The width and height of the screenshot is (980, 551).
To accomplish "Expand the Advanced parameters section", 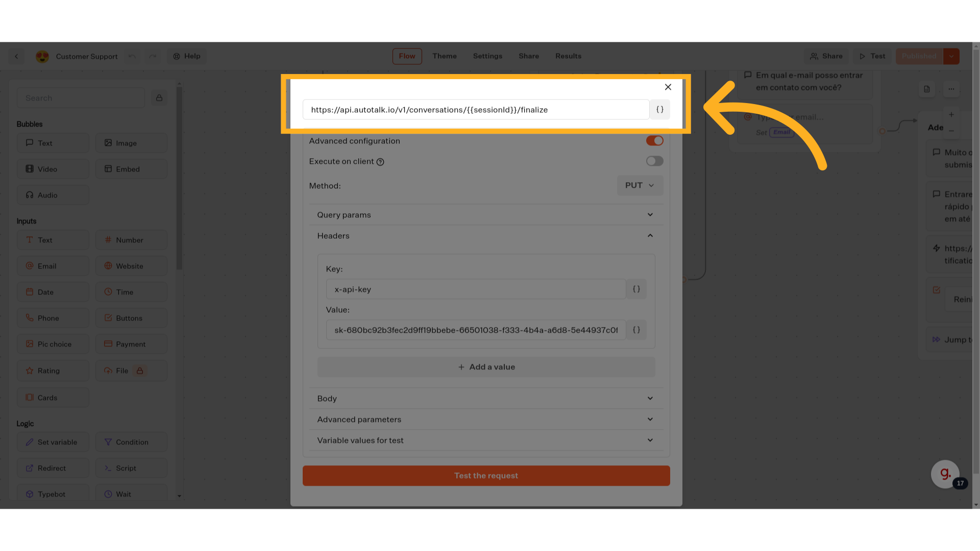I will (x=486, y=419).
